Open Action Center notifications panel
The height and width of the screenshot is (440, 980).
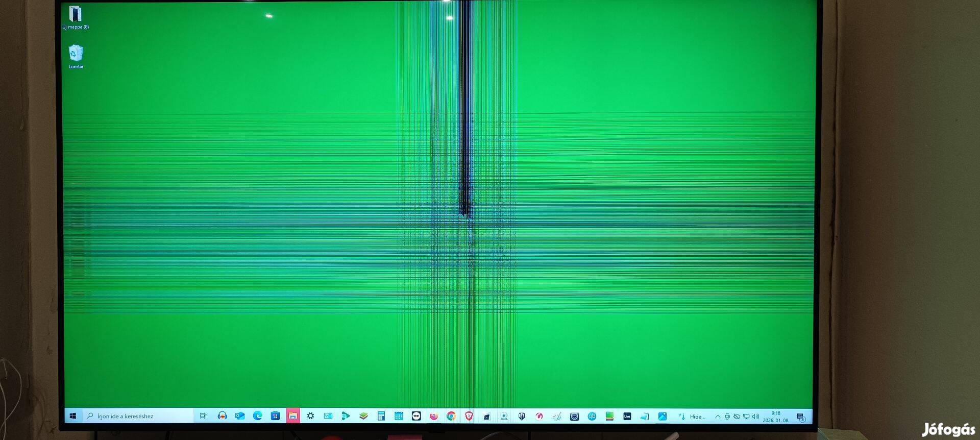pos(800,417)
